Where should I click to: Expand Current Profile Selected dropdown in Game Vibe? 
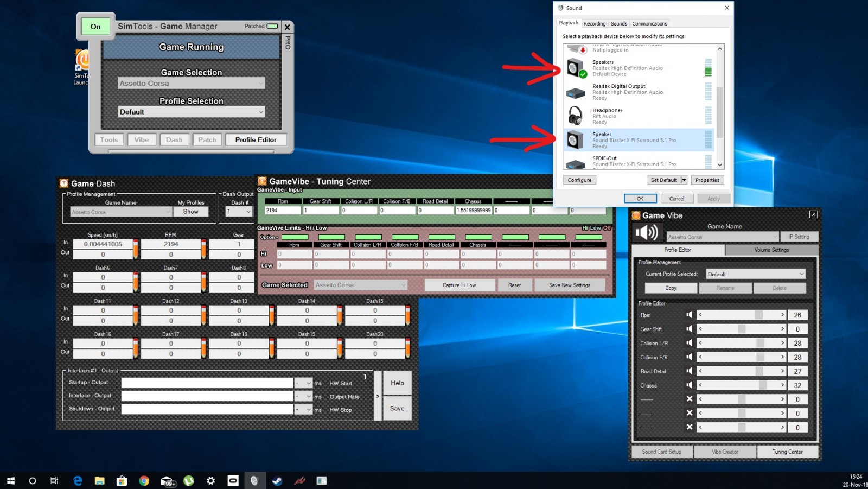pos(755,274)
